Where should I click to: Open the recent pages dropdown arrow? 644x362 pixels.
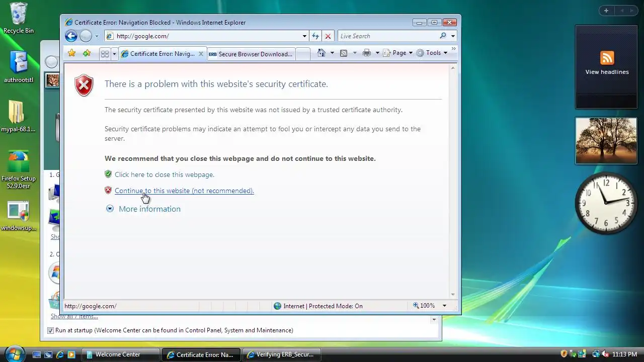point(97,36)
